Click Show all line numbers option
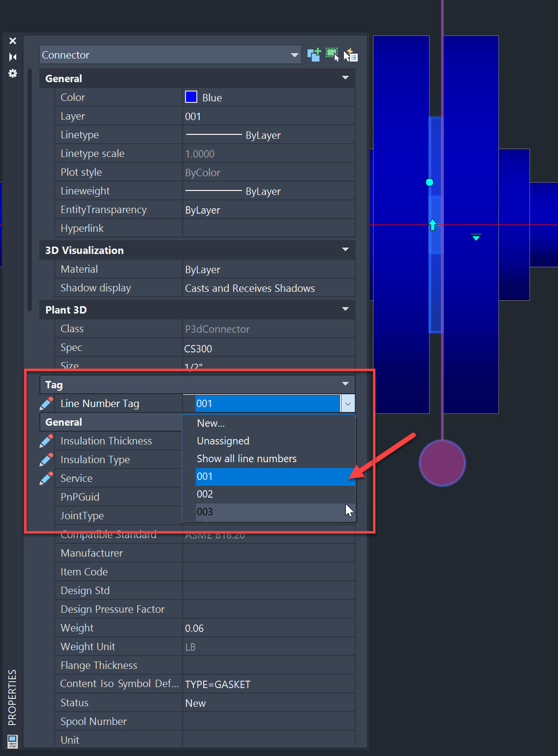 pyautogui.click(x=247, y=458)
